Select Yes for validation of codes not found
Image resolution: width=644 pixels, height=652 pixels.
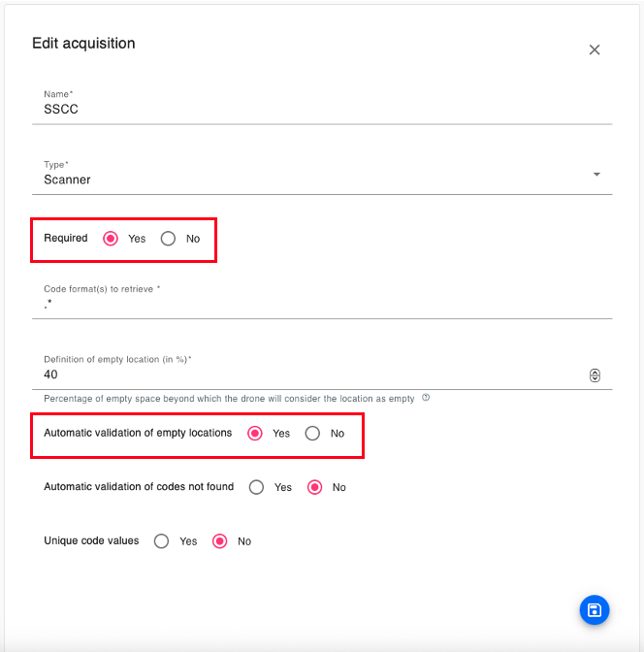256,487
